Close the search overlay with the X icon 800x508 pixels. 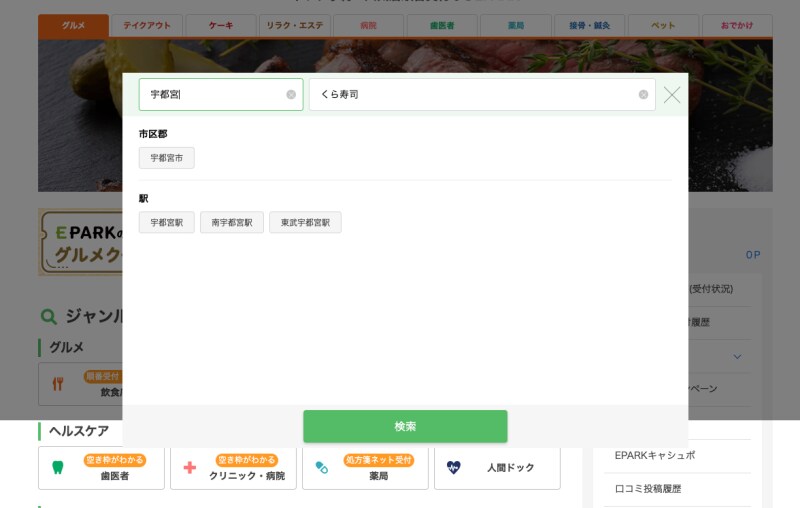coord(672,95)
